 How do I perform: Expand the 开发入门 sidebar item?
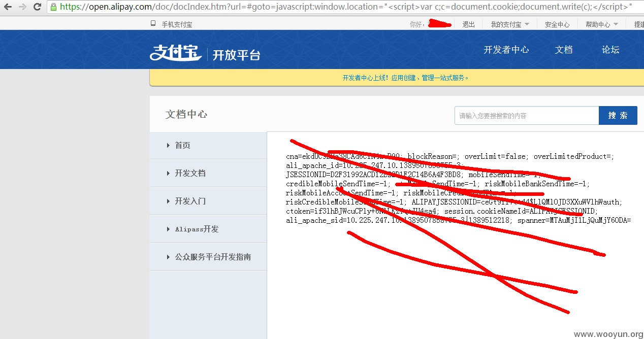(x=208, y=201)
